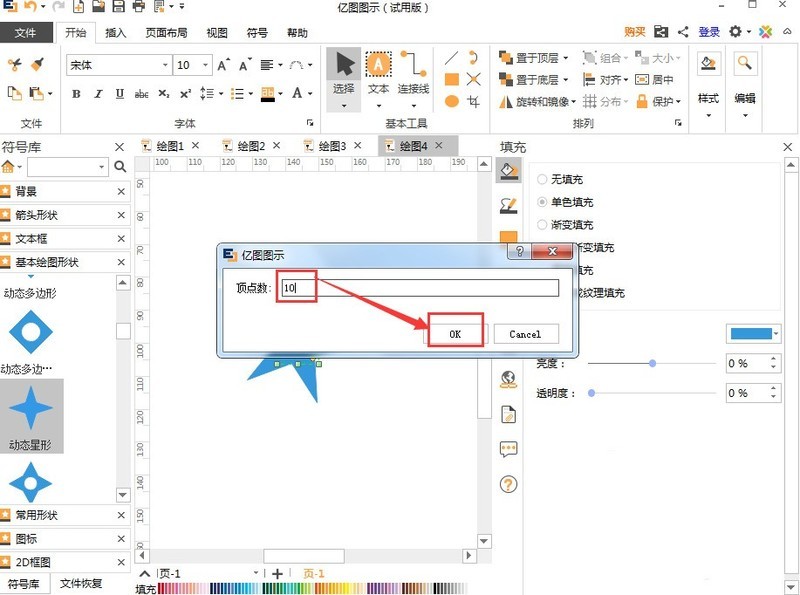Image resolution: width=800 pixels, height=595 pixels.
Task: Decrease font size with smaller A icon
Action: tap(245, 65)
